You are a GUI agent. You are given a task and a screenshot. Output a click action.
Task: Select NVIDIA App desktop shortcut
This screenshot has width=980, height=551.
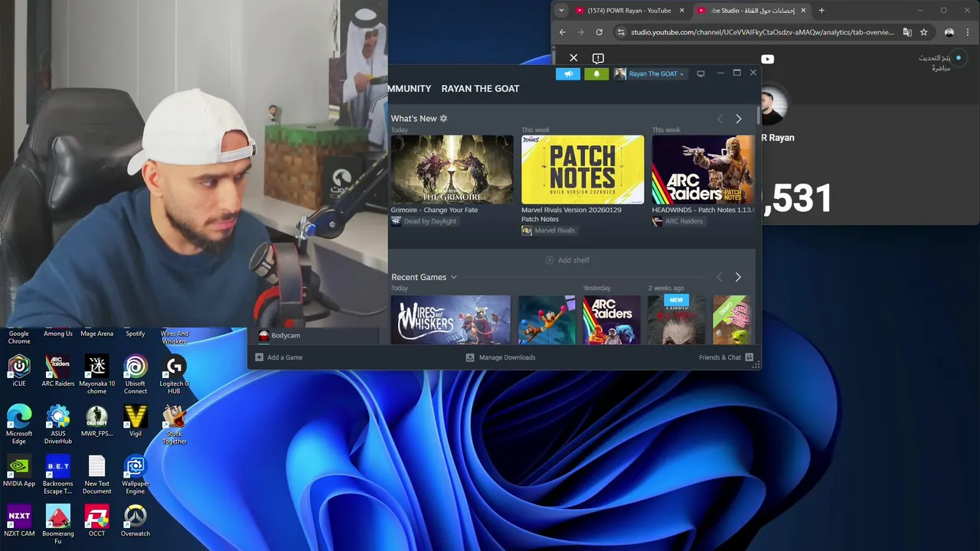19,470
